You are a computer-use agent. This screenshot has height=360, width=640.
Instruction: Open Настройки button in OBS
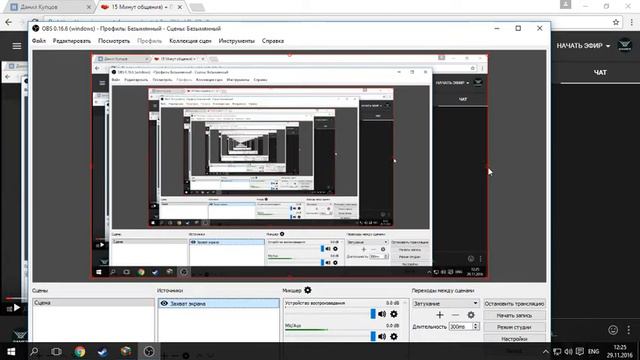click(x=514, y=338)
